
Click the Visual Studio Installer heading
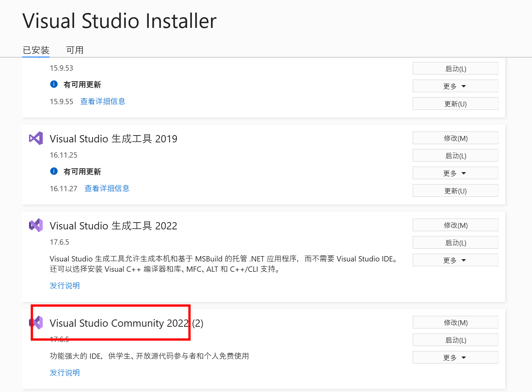pos(119,21)
